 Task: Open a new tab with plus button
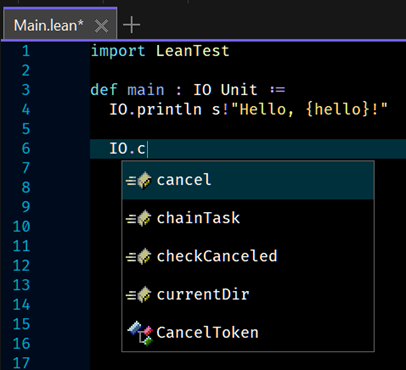click(x=131, y=25)
